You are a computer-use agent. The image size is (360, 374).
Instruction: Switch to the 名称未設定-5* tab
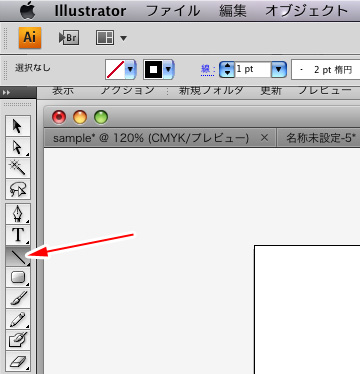click(x=321, y=138)
